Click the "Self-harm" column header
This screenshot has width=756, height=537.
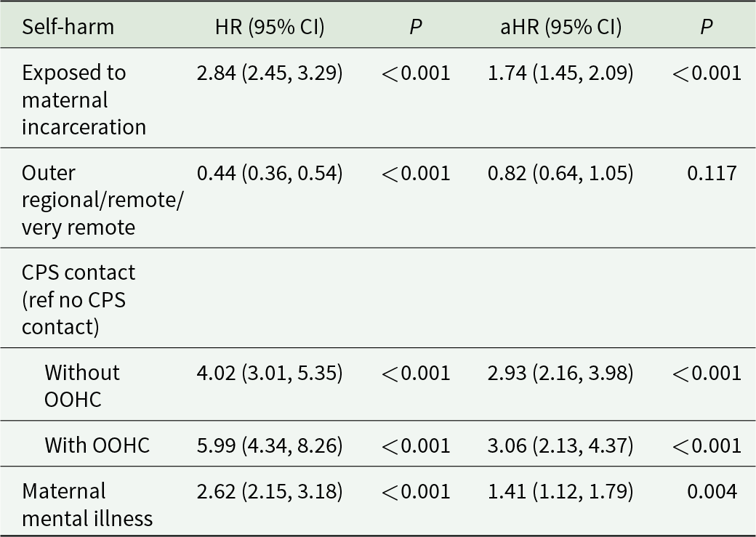pyautogui.click(x=68, y=27)
